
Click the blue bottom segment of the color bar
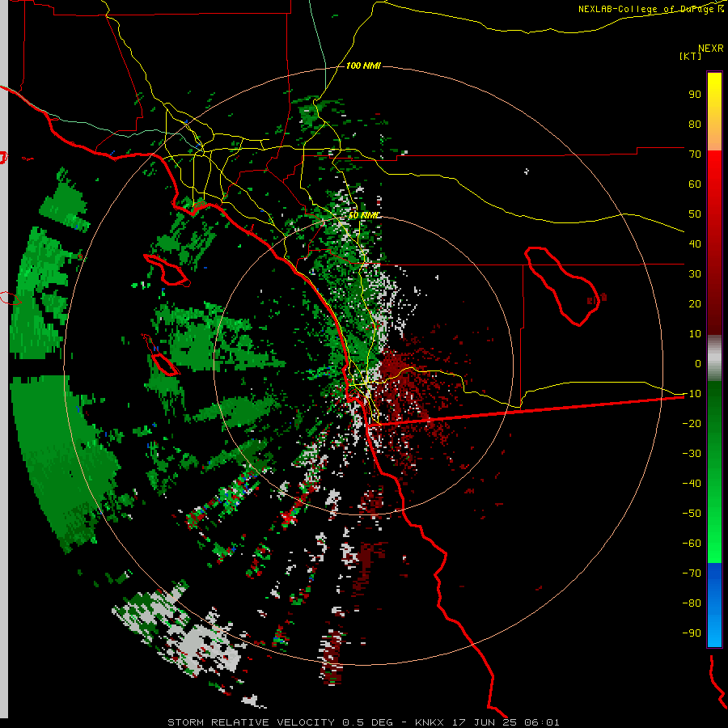pyautogui.click(x=714, y=605)
